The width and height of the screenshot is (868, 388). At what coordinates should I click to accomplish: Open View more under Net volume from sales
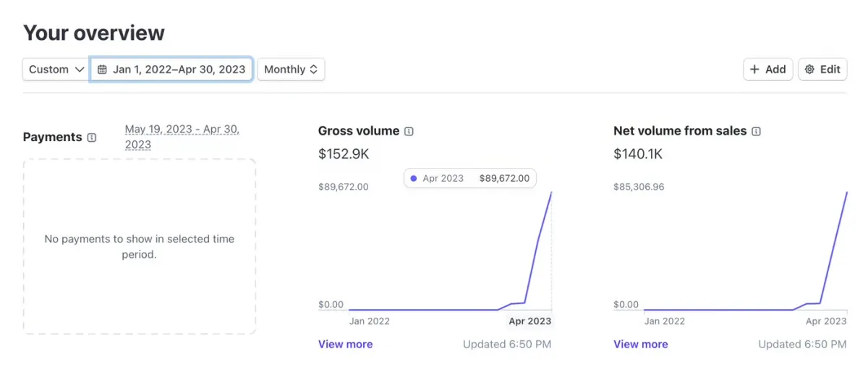pyautogui.click(x=640, y=344)
